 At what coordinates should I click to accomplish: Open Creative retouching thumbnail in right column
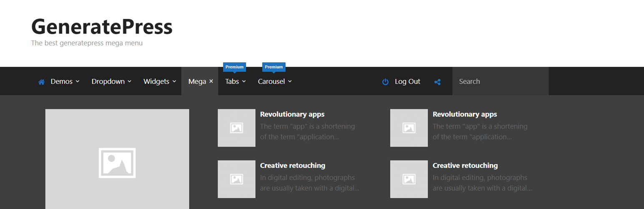409,179
